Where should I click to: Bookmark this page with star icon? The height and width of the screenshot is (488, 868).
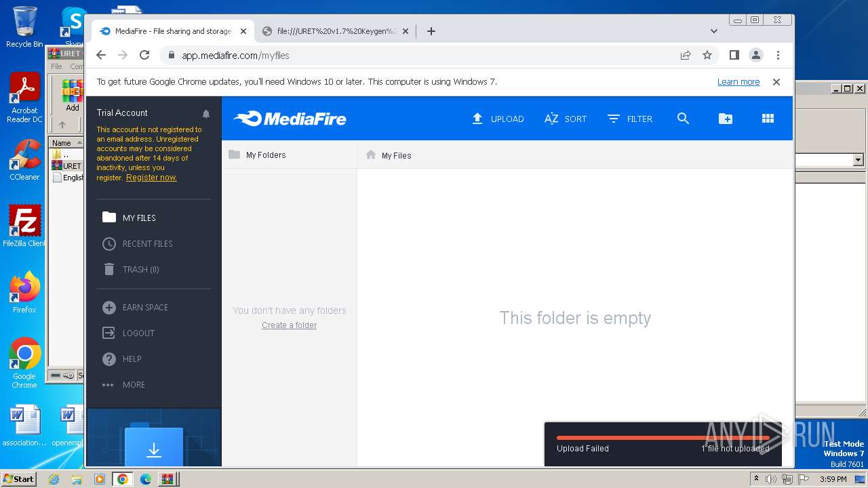707,56
